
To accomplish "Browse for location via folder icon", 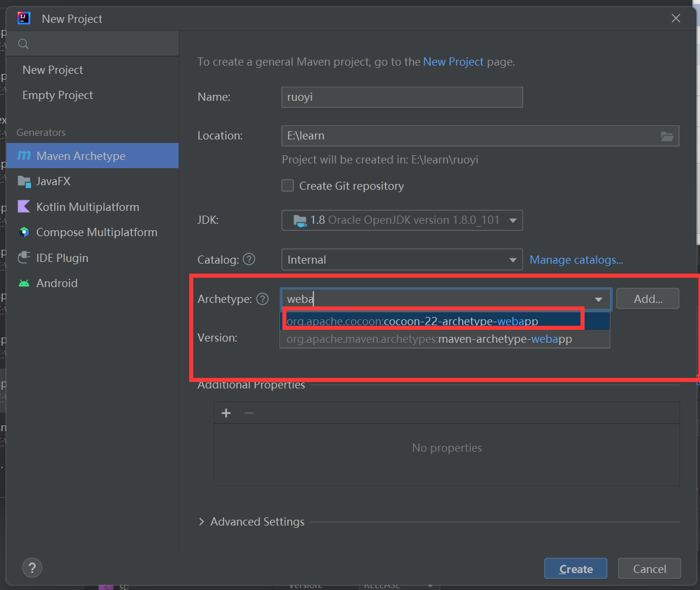I will 667,136.
